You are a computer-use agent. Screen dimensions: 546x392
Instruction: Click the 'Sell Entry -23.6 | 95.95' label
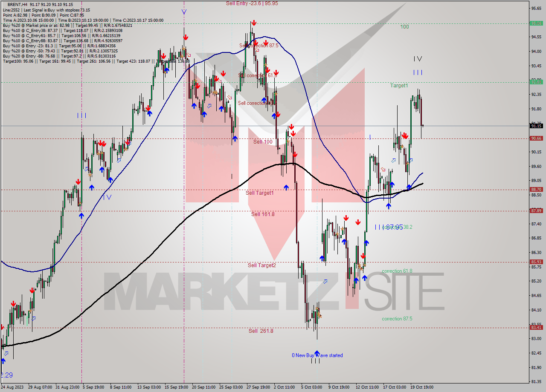coord(252,3)
